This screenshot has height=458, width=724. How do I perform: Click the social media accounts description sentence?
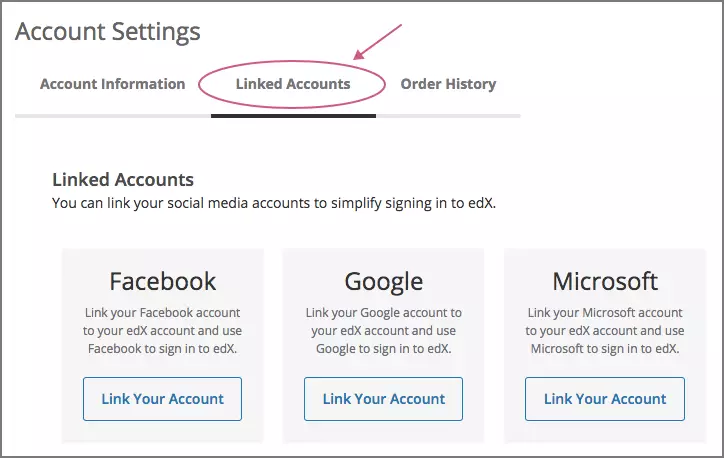(x=273, y=203)
